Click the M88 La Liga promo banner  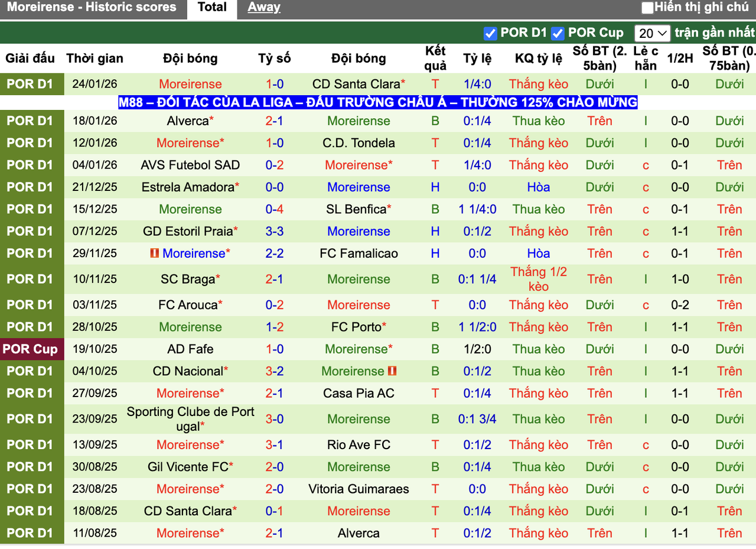tap(378, 102)
